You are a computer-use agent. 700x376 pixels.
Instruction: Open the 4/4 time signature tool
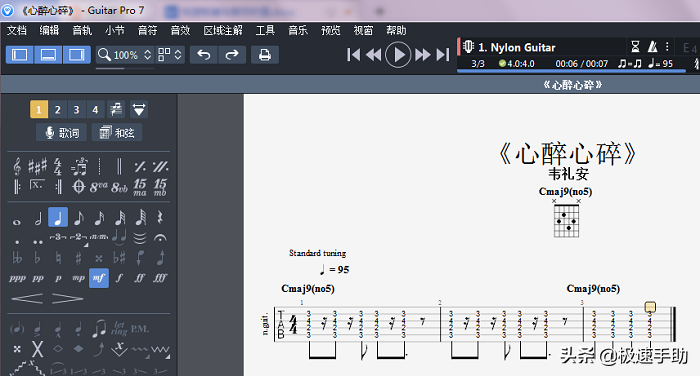click(58, 167)
